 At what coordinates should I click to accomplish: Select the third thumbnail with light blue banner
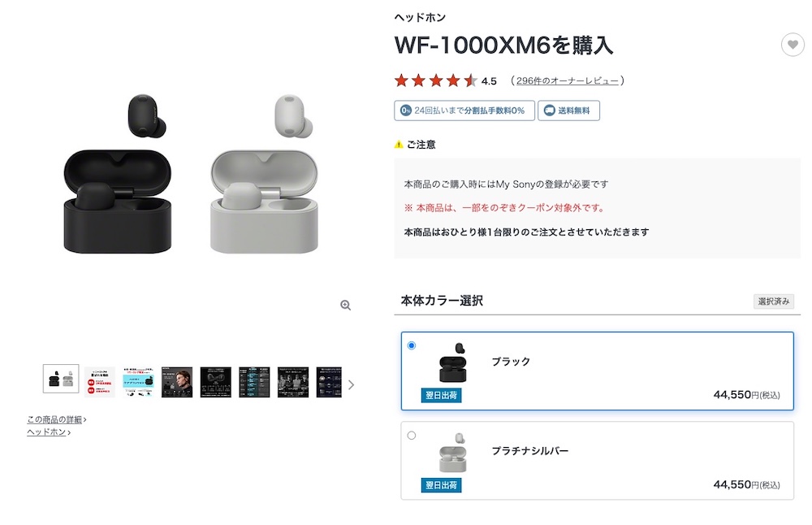point(138,381)
